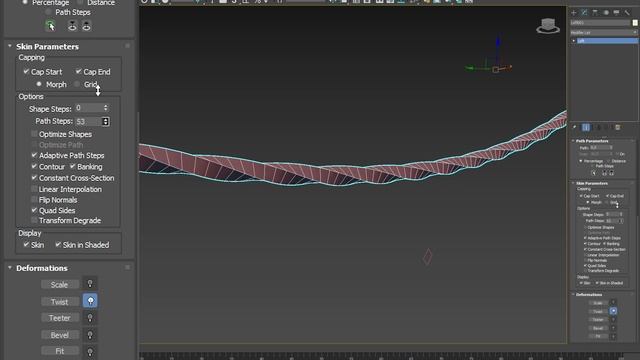Select the Path Steps radio in magnified panel
The height and width of the screenshot is (360, 640).
[48, 12]
